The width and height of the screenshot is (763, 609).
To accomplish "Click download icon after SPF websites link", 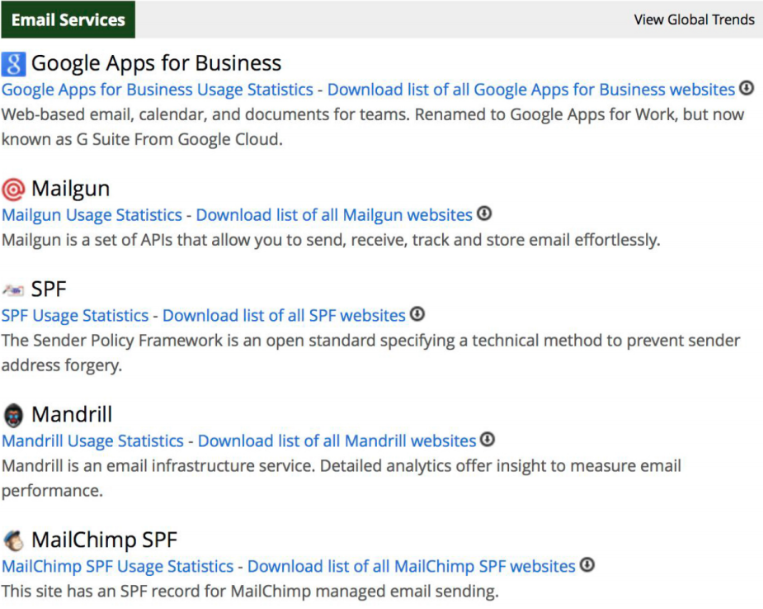I will (417, 314).
